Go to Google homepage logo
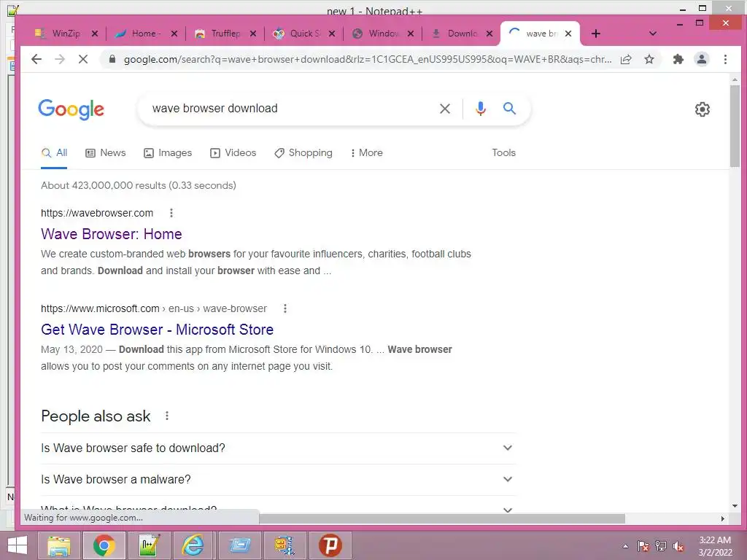Screen dimensions: 747x560 point(71,109)
